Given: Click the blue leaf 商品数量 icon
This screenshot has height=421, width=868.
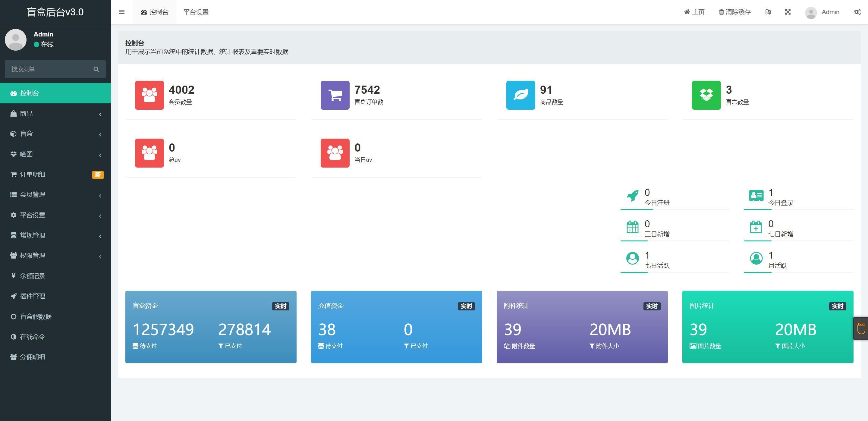Looking at the screenshot, I should click(520, 95).
